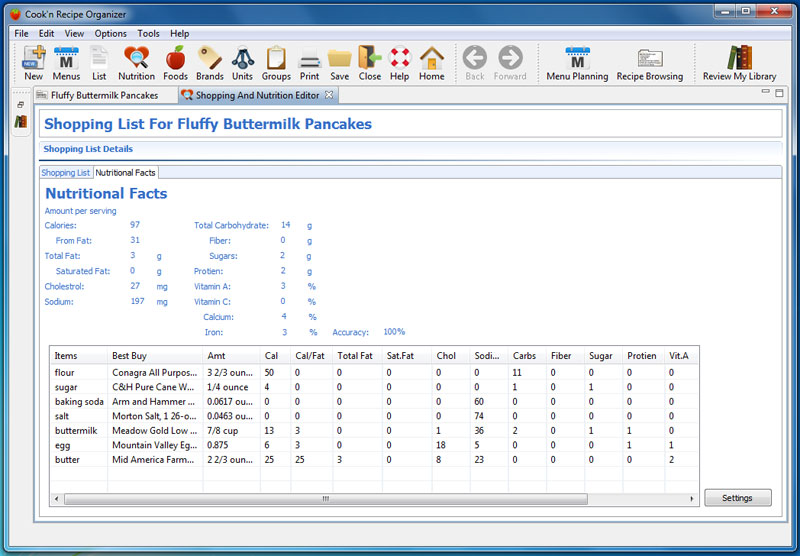The height and width of the screenshot is (556, 800).
Task: Click the restore icon in left sidebar
Action: click(20, 105)
